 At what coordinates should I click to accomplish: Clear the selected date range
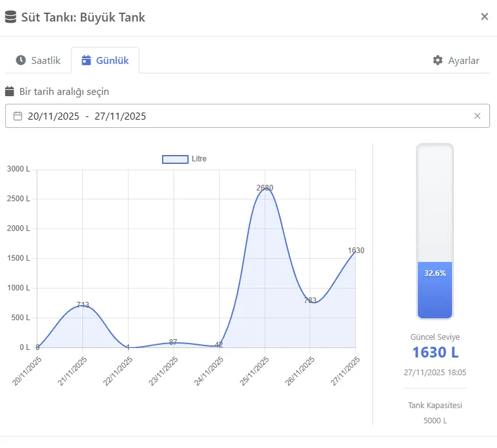477,116
